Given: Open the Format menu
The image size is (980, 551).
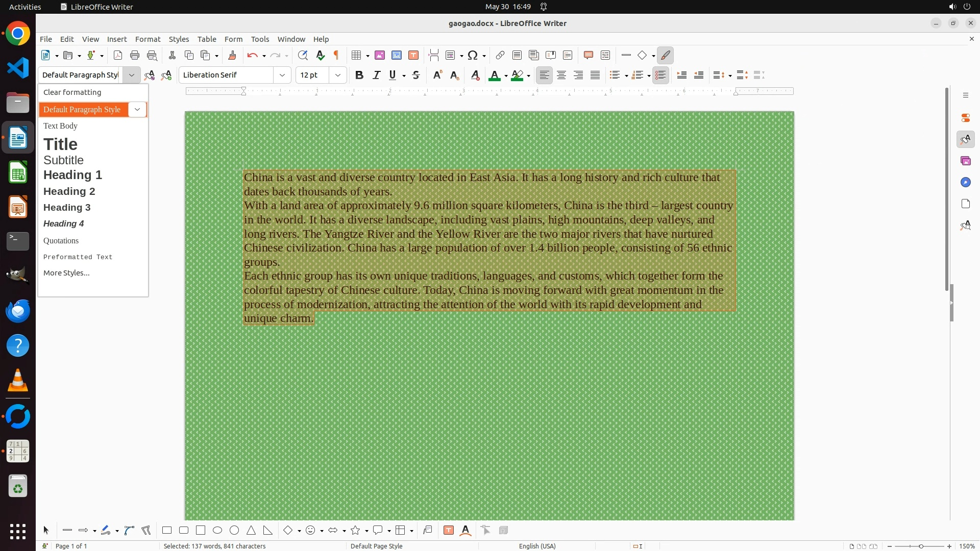Looking at the screenshot, I should [148, 39].
